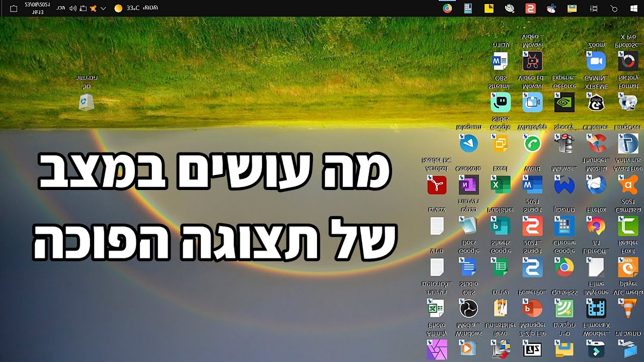Image resolution: width=644 pixels, height=362 pixels.
Task: Select the CCleaner desktop icon
Action: (x=596, y=144)
